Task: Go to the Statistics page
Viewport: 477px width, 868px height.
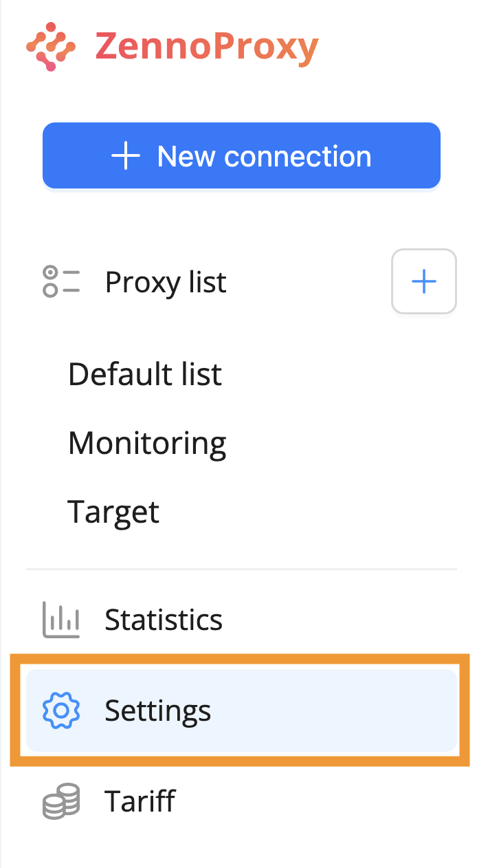Action: (164, 620)
